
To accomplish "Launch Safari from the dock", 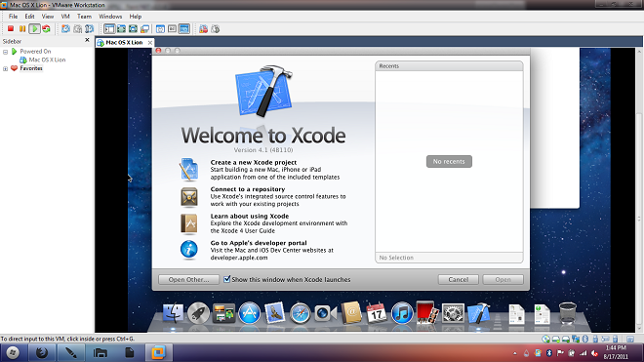I will click(301, 314).
